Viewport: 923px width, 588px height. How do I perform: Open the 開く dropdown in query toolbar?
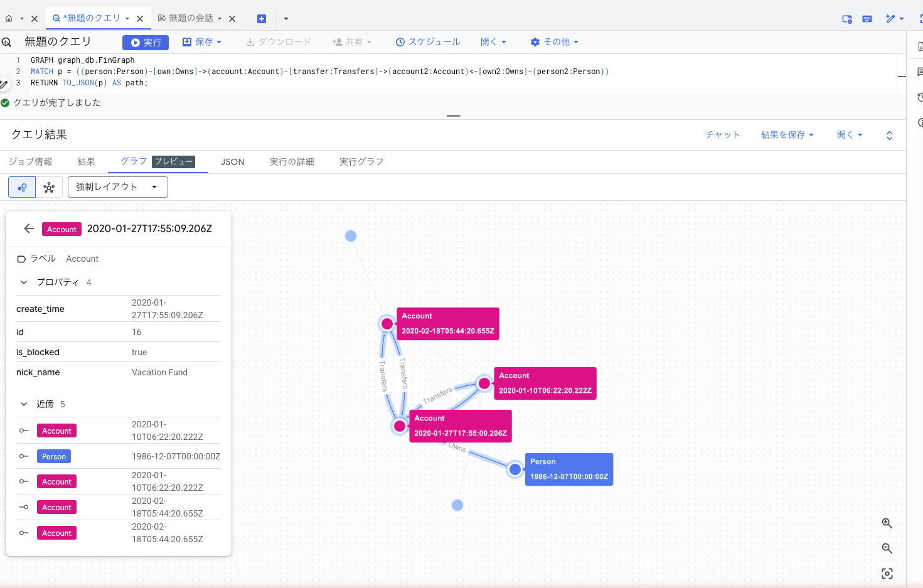click(x=493, y=42)
